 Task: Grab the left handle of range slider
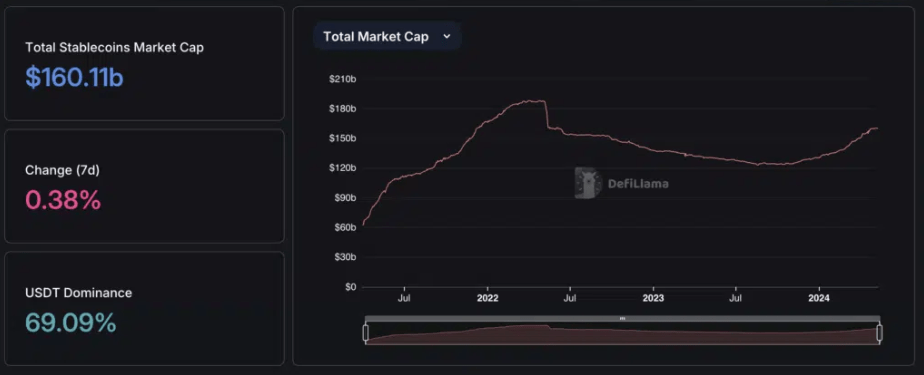365,333
